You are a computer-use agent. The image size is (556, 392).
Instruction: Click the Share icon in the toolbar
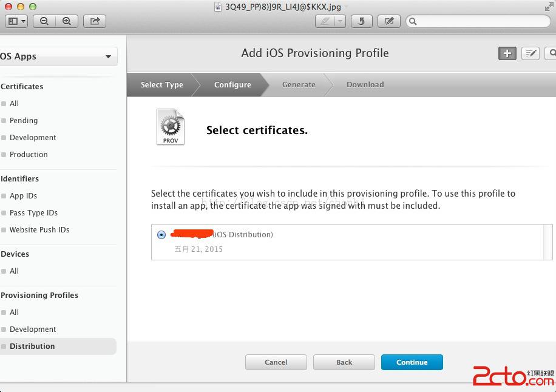[95, 21]
